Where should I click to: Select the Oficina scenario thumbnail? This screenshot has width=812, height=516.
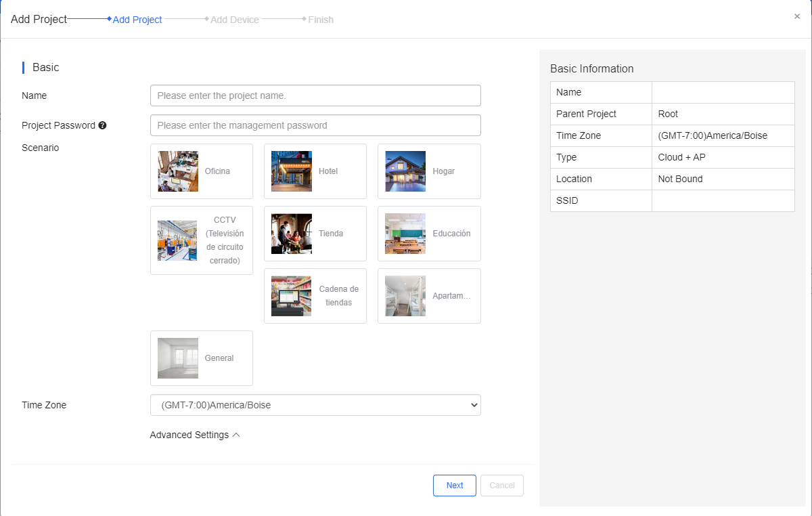(x=178, y=171)
